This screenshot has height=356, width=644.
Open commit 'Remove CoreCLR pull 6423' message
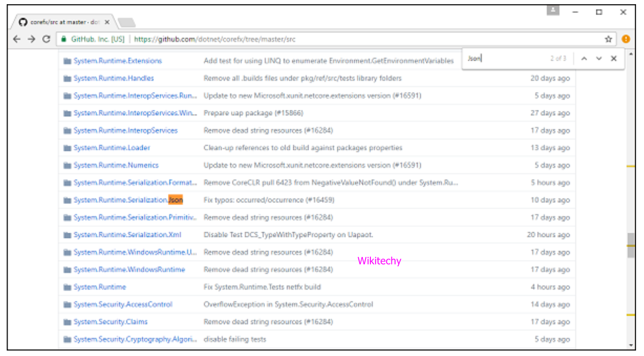pyautogui.click(x=331, y=183)
